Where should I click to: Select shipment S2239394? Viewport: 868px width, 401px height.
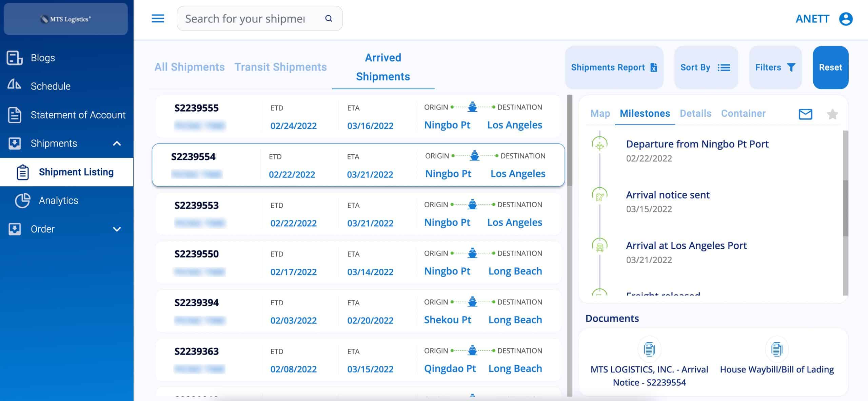tap(358, 311)
